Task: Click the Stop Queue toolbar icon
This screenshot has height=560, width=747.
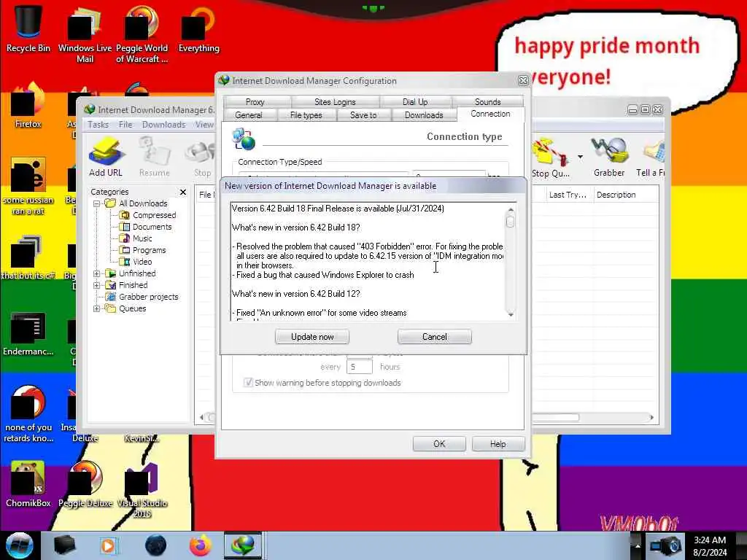Action: tap(551, 157)
